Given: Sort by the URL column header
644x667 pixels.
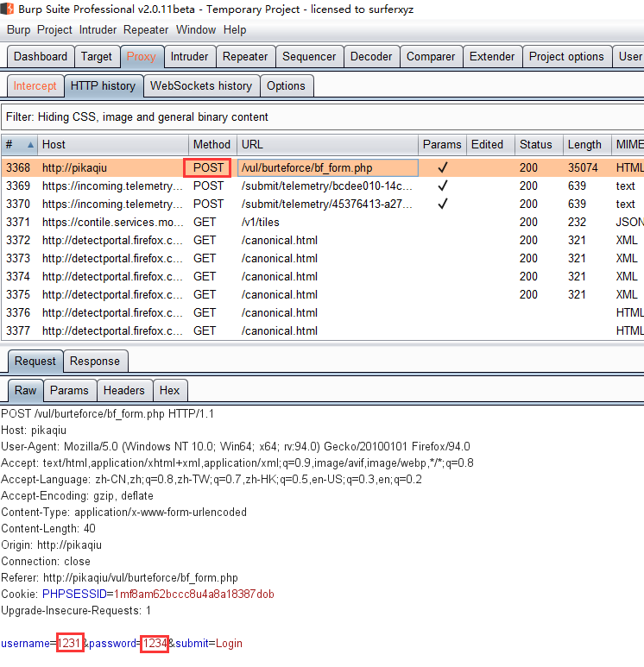Looking at the screenshot, I should pyautogui.click(x=327, y=145).
